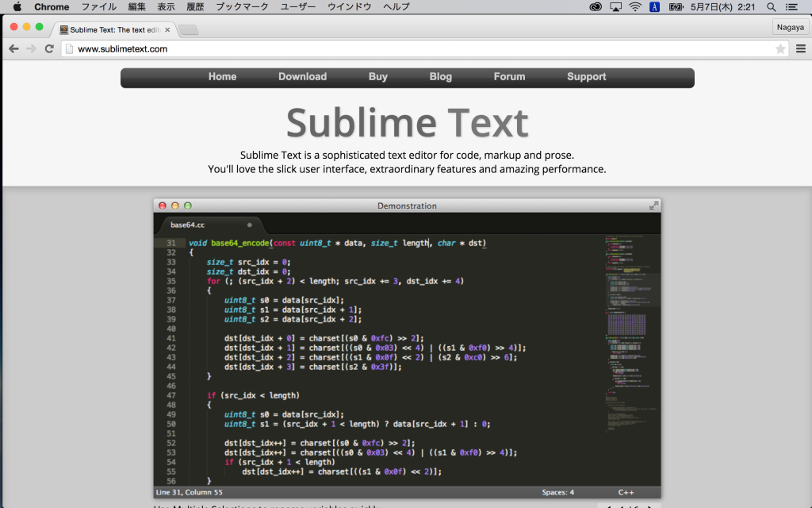Click the browser Back arrow
812x508 pixels.
[14, 48]
